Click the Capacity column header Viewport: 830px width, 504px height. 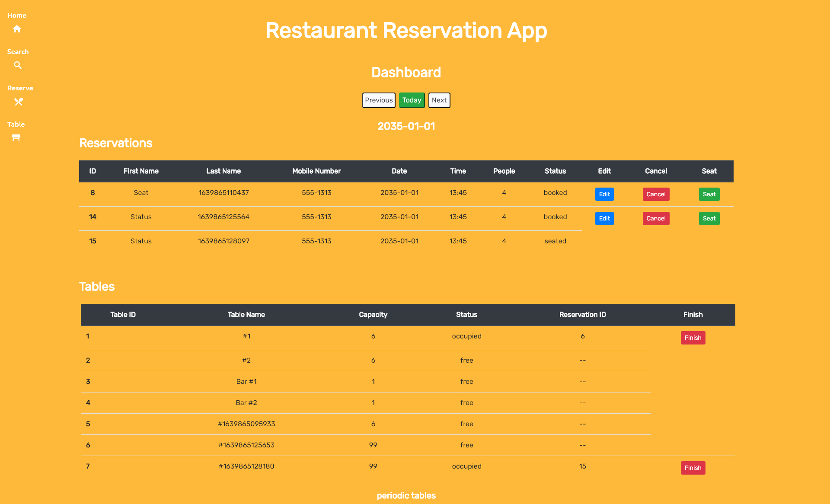(x=373, y=315)
